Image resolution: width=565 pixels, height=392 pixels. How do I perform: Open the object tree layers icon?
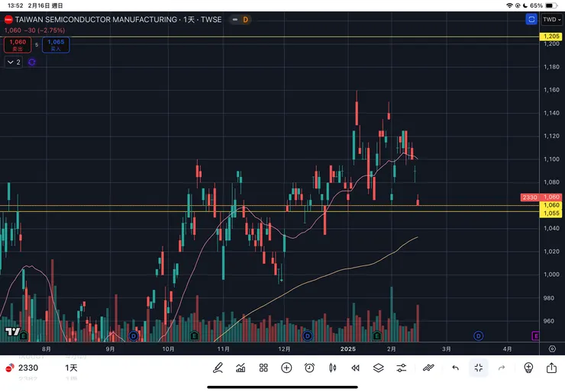379,368
